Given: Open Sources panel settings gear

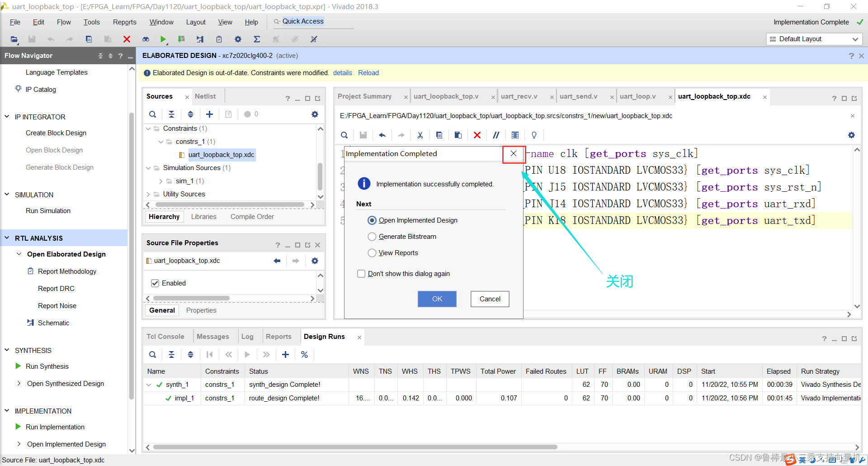Looking at the screenshot, I should pos(315,114).
